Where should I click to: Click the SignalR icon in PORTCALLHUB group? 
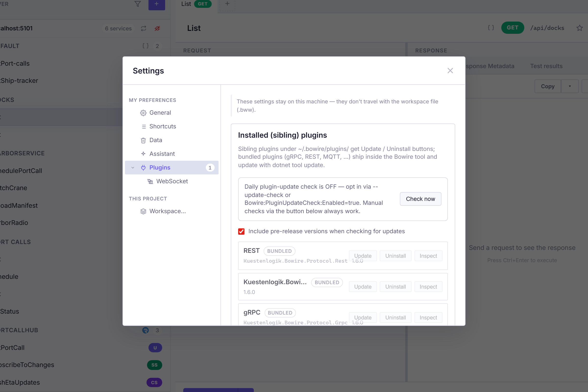[146, 330]
